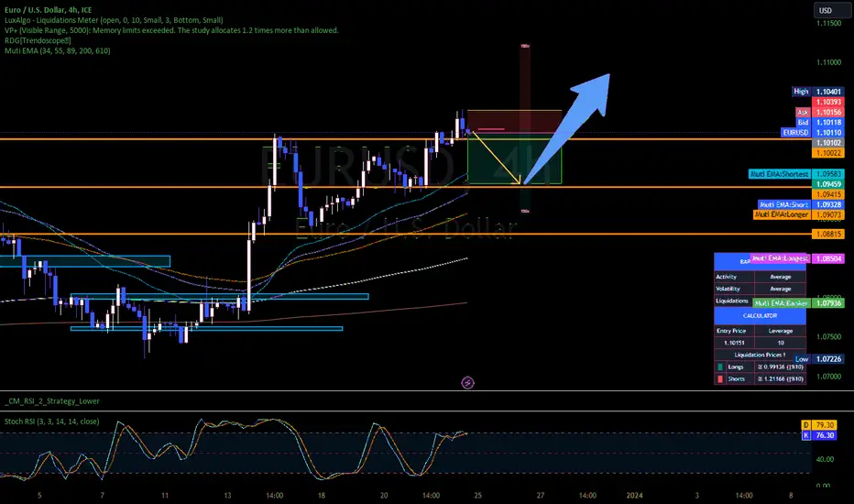The image size is (854, 504).
Task: Click the CALCULATOR header in the liquidations table
Action: [x=760, y=316]
